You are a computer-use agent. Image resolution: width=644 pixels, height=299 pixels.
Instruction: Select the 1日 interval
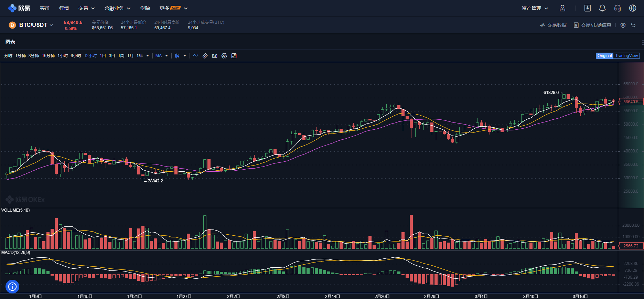[103, 56]
